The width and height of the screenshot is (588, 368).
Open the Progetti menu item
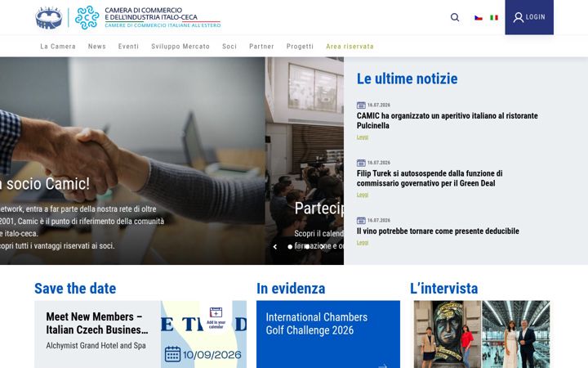pyautogui.click(x=300, y=46)
